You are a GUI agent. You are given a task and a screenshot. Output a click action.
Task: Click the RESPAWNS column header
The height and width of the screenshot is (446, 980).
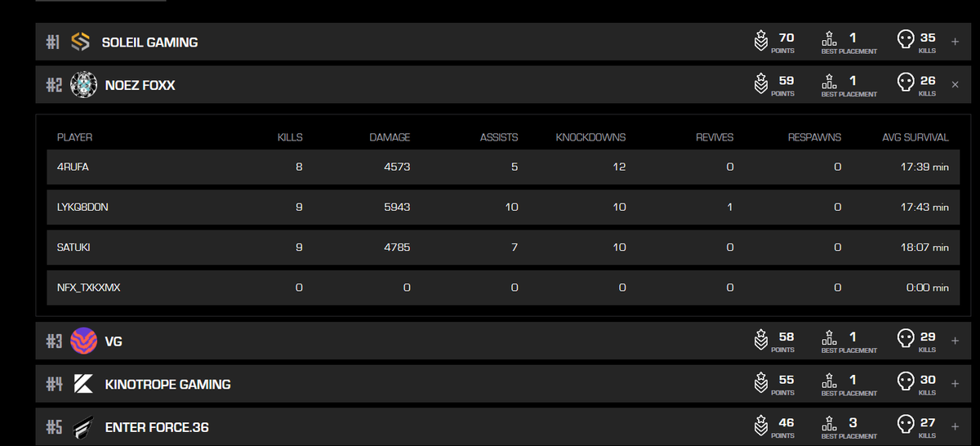(x=814, y=137)
